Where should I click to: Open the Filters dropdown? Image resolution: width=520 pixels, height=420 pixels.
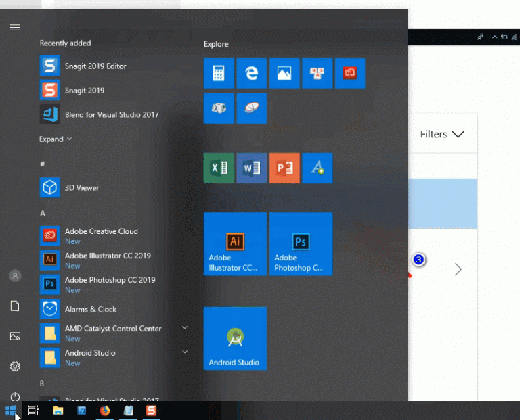[441, 134]
